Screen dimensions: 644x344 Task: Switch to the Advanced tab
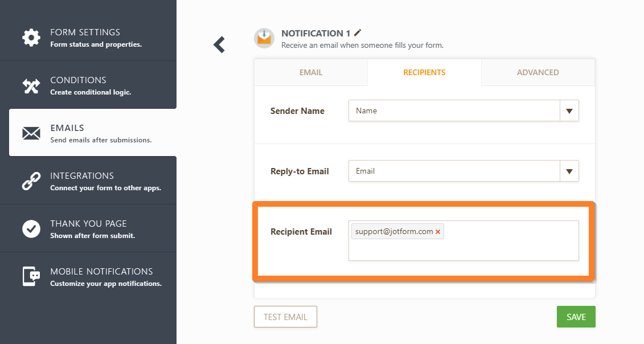pos(538,72)
